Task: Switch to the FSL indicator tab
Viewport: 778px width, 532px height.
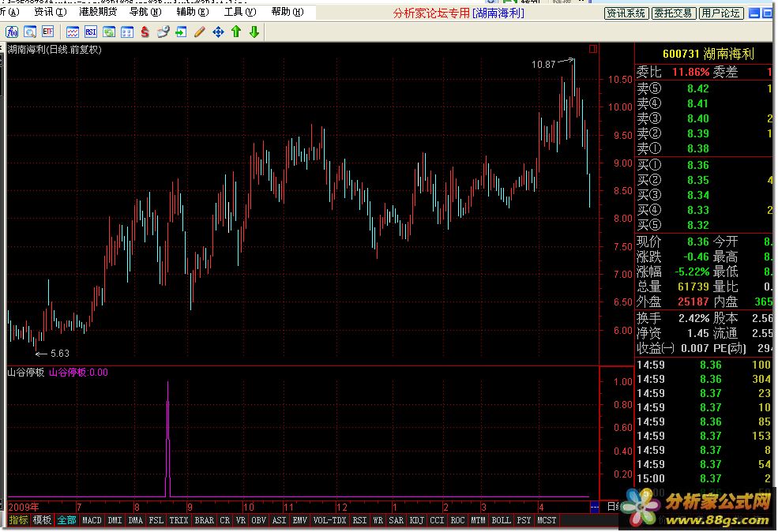Action: point(156,520)
